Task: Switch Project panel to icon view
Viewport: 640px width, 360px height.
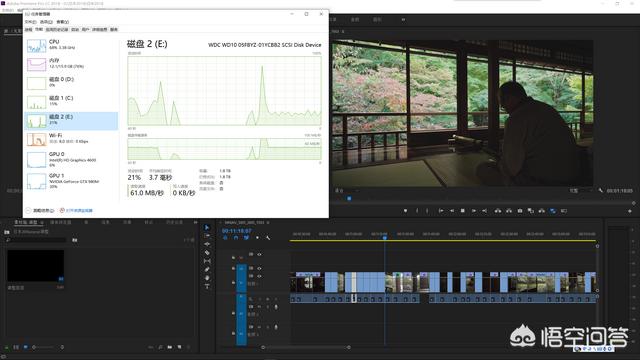Action: (x=25, y=347)
